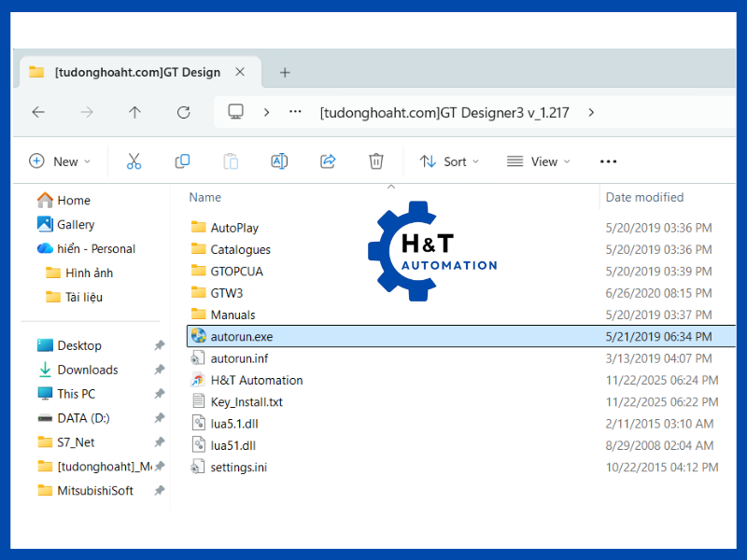Go up one folder with Up arrow
The image size is (747, 560).
(134, 112)
